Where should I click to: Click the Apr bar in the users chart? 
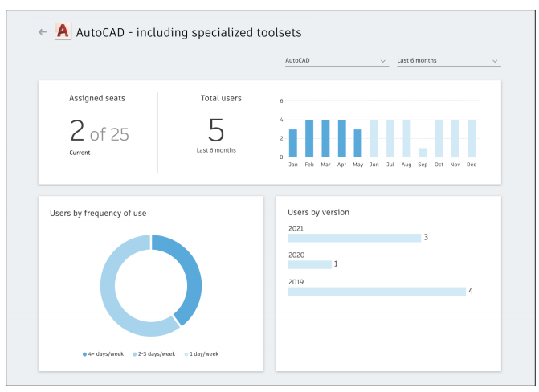[341, 139]
